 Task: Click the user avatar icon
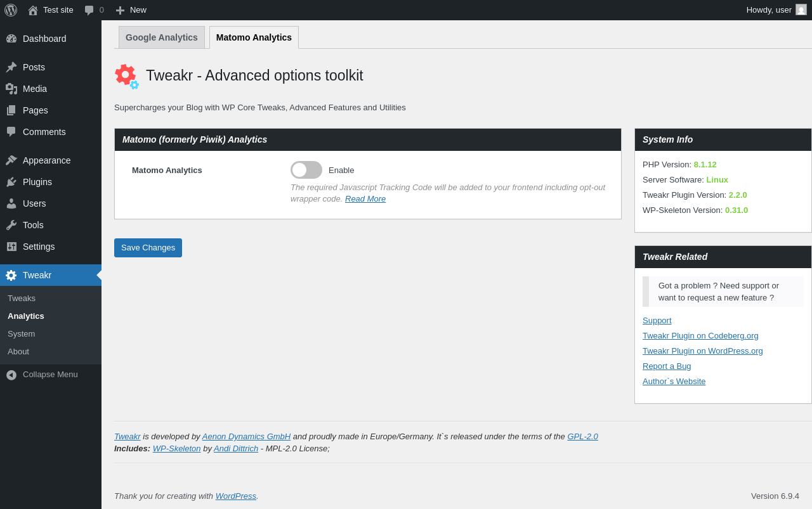801,10
